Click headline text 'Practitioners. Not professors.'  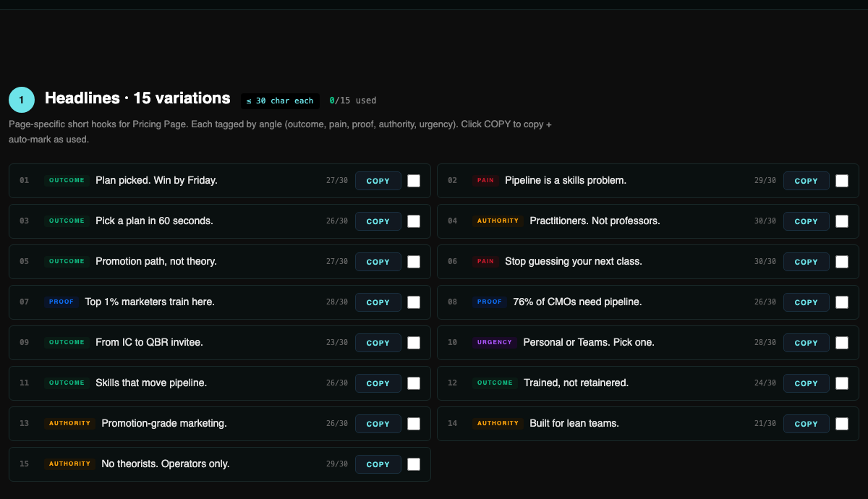tap(595, 221)
